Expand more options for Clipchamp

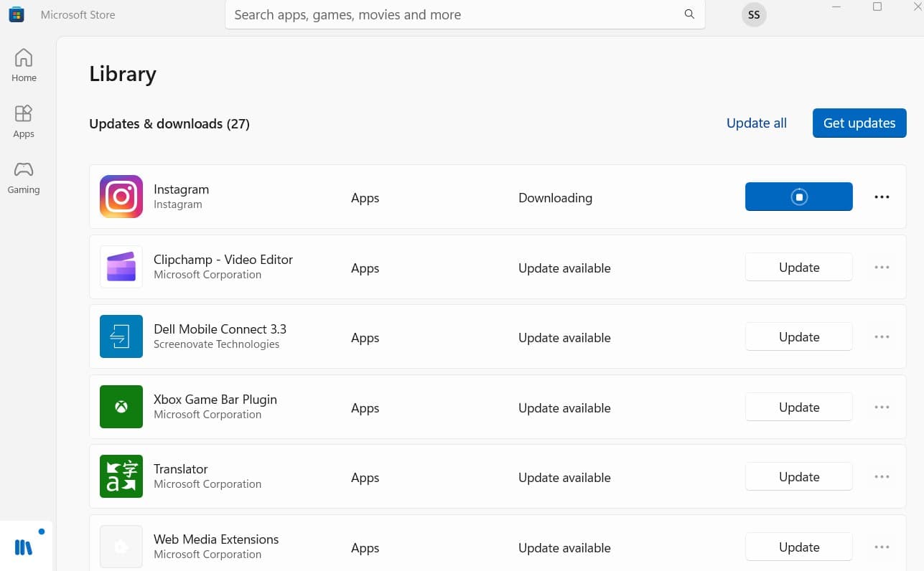pyautogui.click(x=882, y=268)
